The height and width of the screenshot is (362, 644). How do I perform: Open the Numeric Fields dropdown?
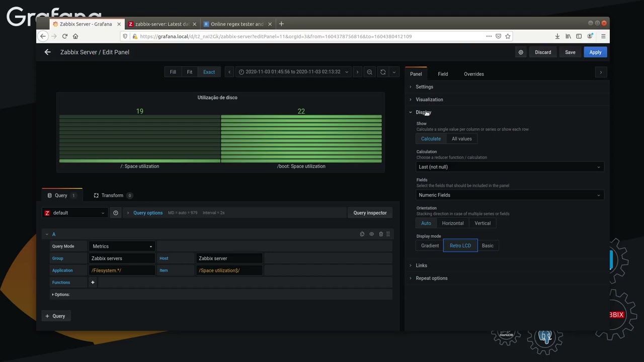click(x=510, y=195)
